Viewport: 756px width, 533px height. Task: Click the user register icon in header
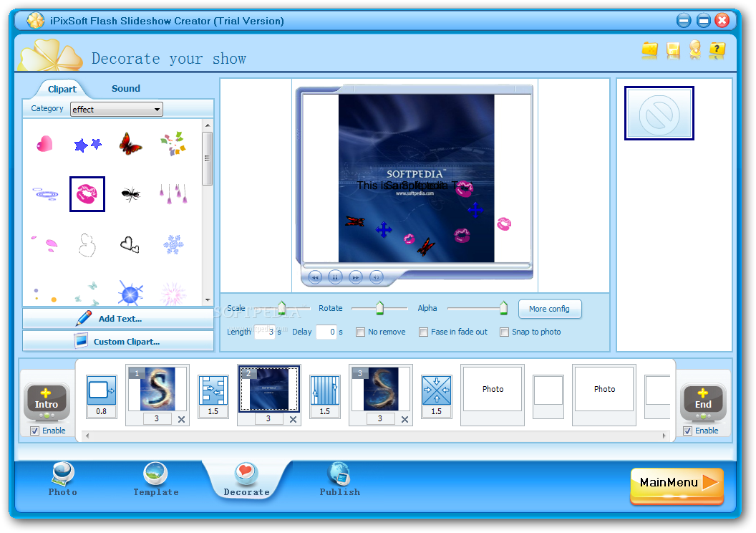coord(694,49)
